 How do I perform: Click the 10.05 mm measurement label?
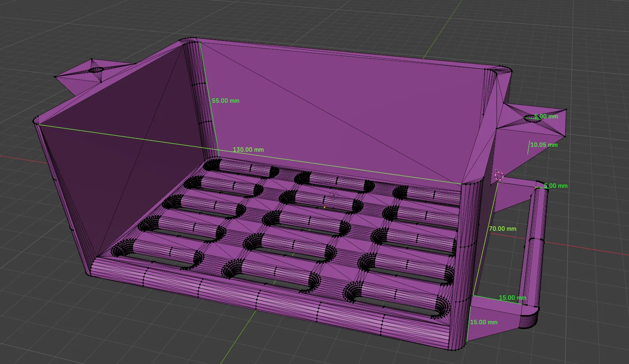pyautogui.click(x=544, y=145)
